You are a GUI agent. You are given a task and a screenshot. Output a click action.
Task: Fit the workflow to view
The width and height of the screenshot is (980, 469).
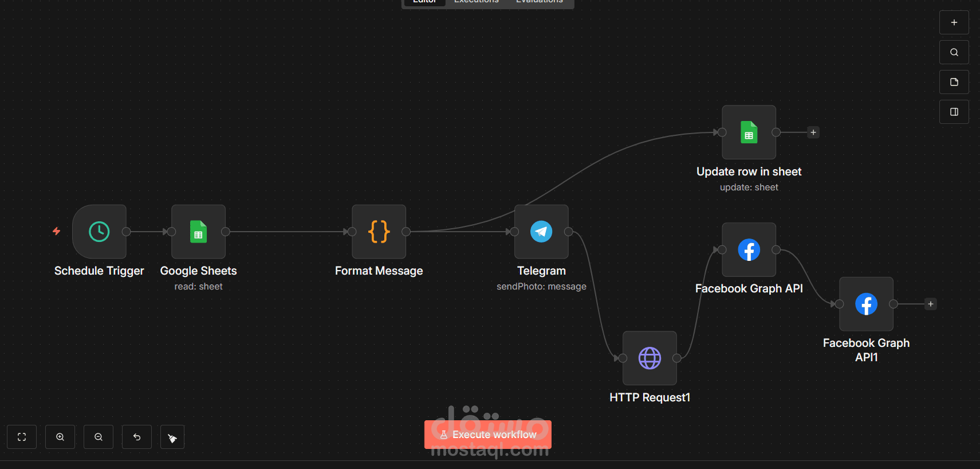coord(22,437)
